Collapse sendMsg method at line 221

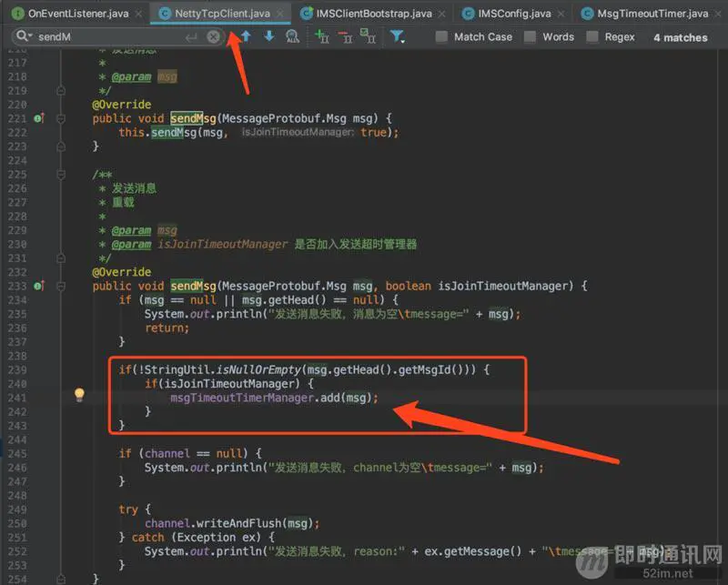[x=61, y=119]
